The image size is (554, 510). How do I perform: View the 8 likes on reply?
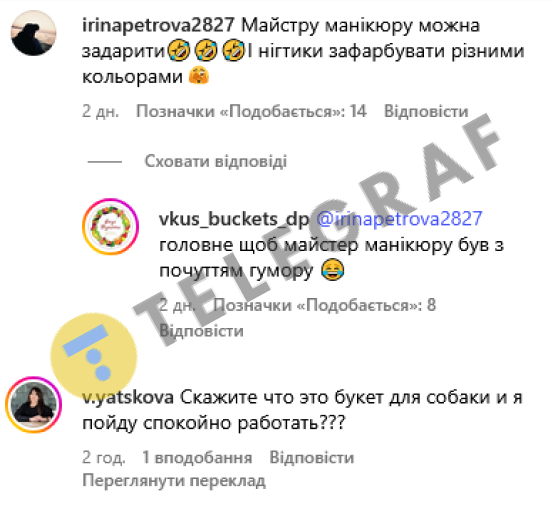(x=324, y=305)
